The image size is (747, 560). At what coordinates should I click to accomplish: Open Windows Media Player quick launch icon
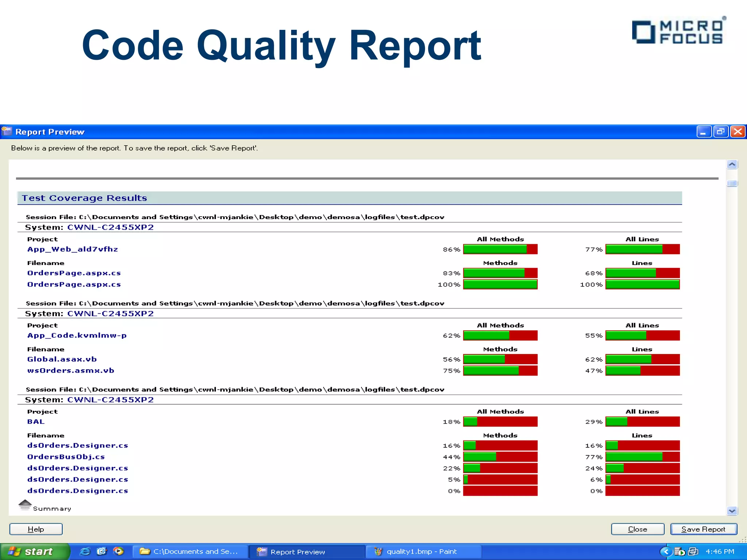tap(118, 551)
